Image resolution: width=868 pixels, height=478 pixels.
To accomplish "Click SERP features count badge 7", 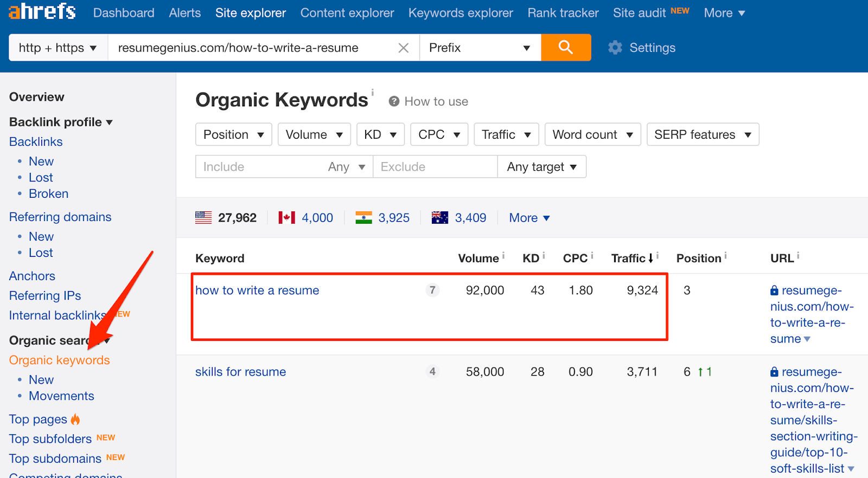I will click(x=432, y=290).
